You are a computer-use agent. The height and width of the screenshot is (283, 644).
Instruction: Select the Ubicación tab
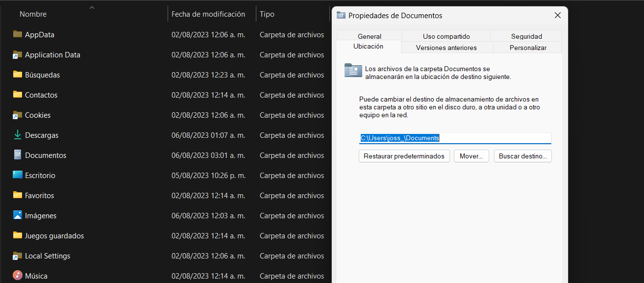click(369, 47)
